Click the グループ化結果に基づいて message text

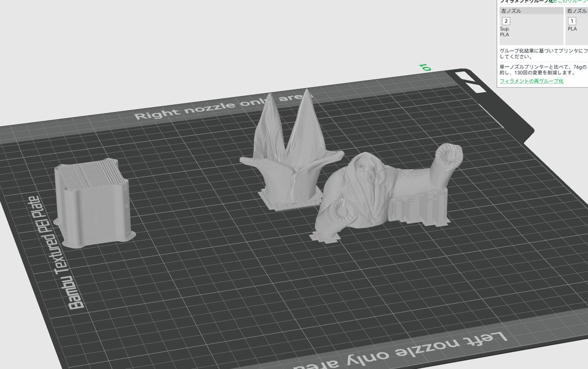point(543,53)
